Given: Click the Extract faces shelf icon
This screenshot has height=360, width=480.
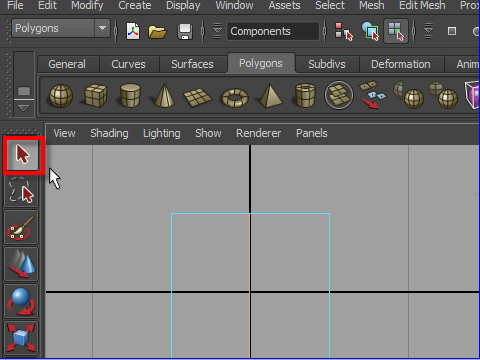Looking at the screenshot, I should [373, 94].
